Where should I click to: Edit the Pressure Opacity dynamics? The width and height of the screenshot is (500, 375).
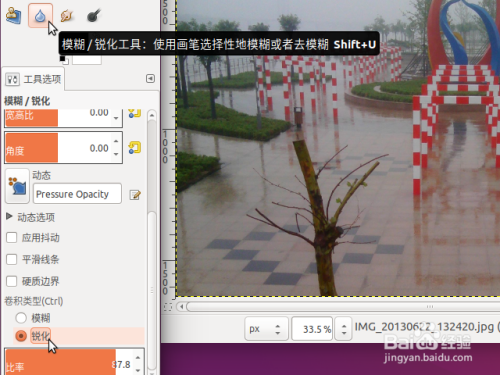135,195
